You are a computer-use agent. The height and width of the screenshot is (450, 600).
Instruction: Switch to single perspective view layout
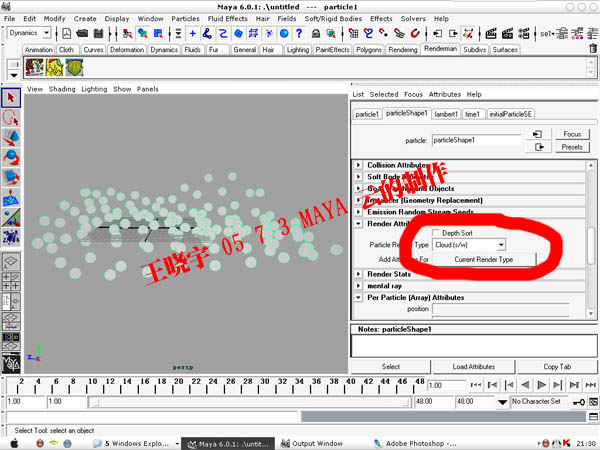pyautogui.click(x=11, y=262)
